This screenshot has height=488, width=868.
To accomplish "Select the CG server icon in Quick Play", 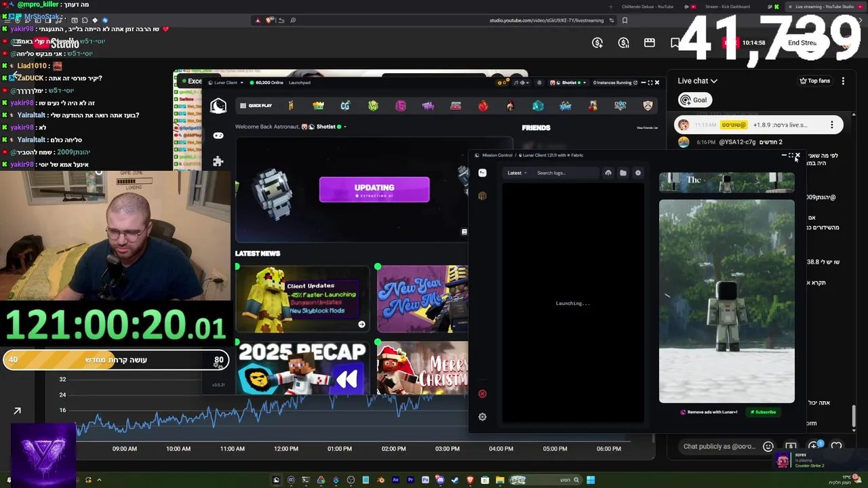I will pos(345,106).
